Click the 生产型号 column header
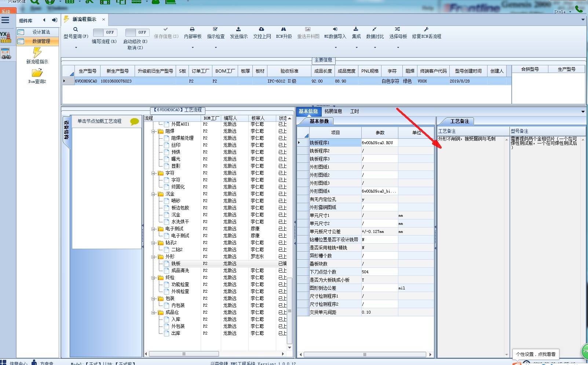 pyautogui.click(x=88, y=71)
